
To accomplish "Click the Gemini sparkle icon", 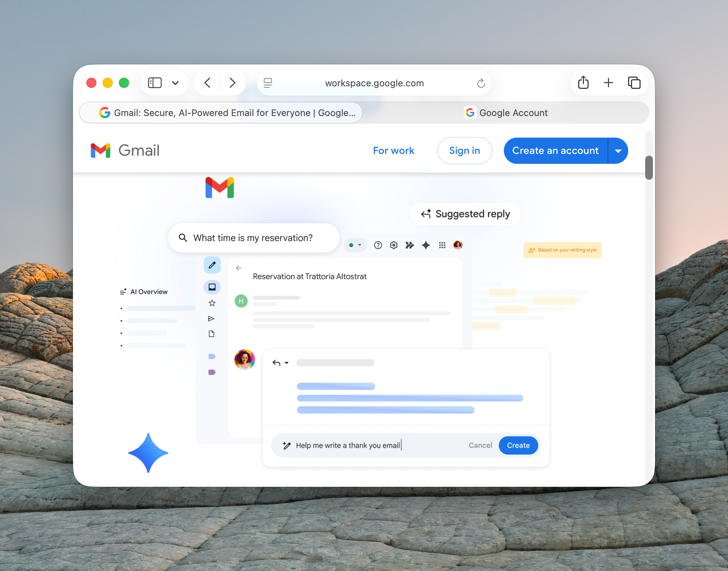I will [426, 245].
